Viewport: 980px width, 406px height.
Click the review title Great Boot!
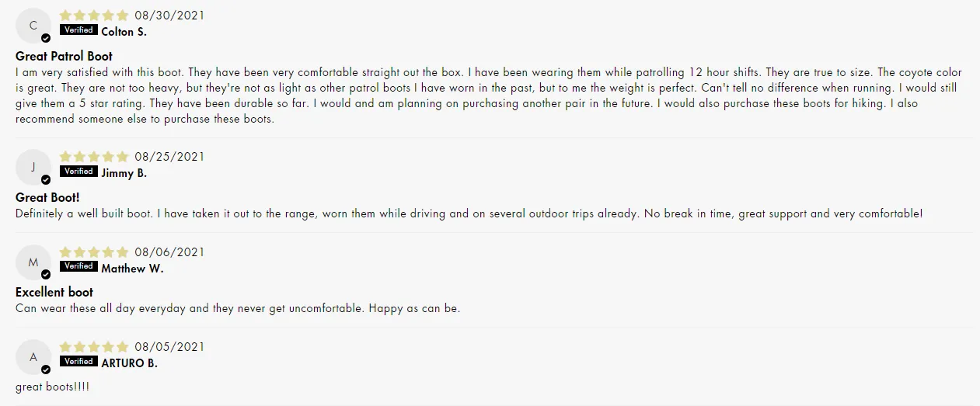[x=47, y=197]
